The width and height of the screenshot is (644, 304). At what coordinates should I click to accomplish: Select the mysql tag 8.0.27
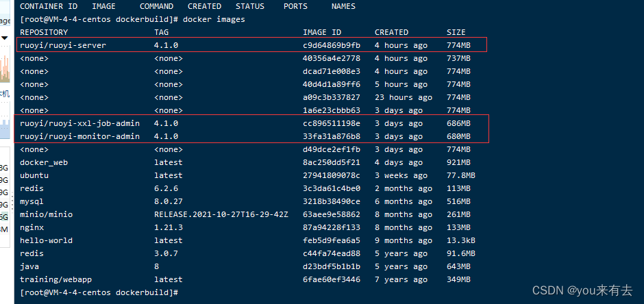click(169, 201)
